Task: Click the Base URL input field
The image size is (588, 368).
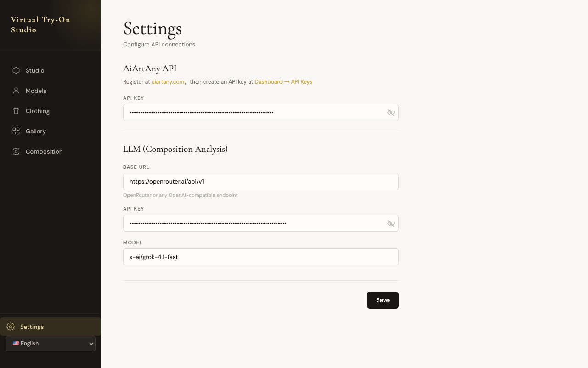Action: (x=260, y=181)
